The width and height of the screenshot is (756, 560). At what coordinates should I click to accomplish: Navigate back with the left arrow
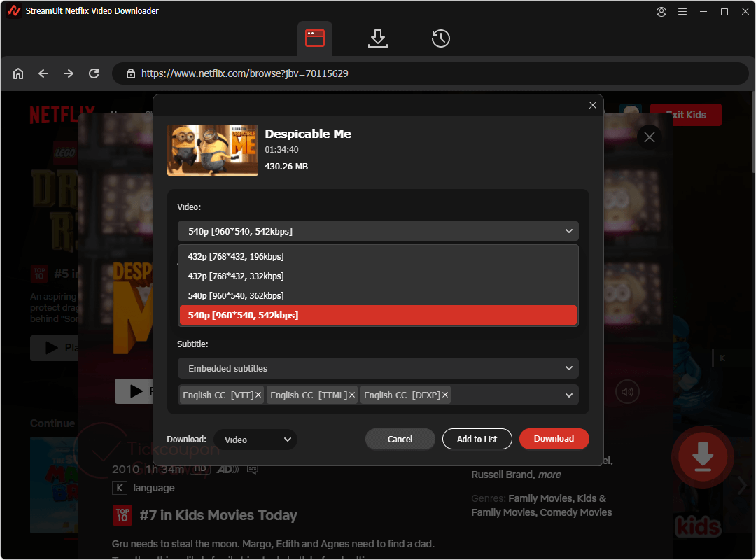tap(43, 73)
